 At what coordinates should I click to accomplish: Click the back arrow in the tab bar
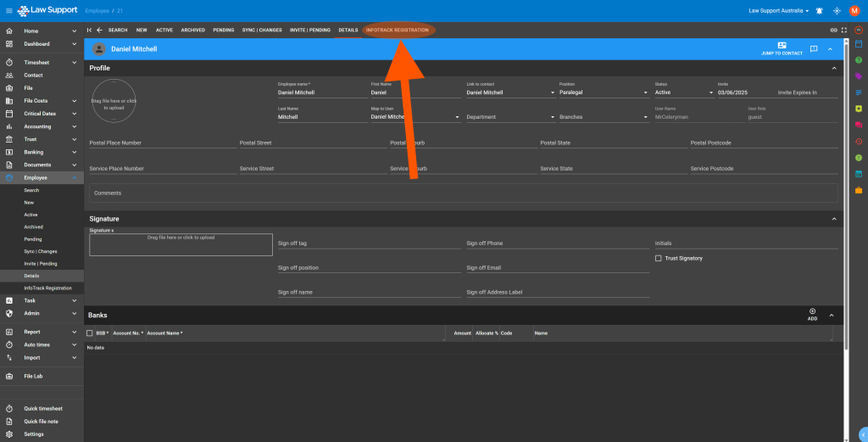tap(99, 30)
